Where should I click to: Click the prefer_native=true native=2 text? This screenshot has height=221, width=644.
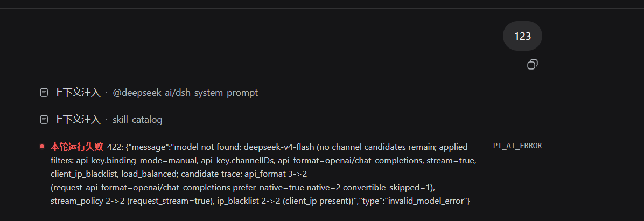pyautogui.click(x=286, y=188)
